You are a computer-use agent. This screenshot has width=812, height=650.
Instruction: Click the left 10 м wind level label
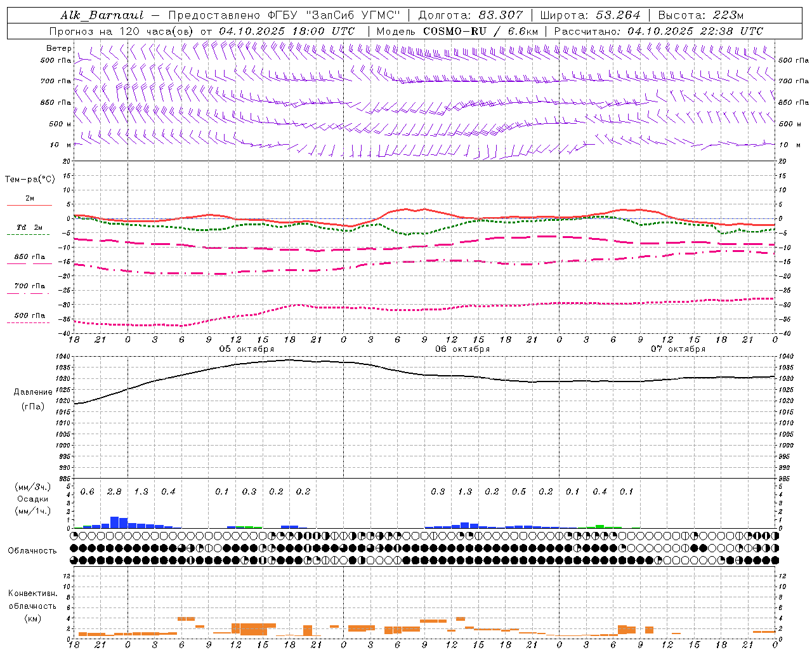60,145
